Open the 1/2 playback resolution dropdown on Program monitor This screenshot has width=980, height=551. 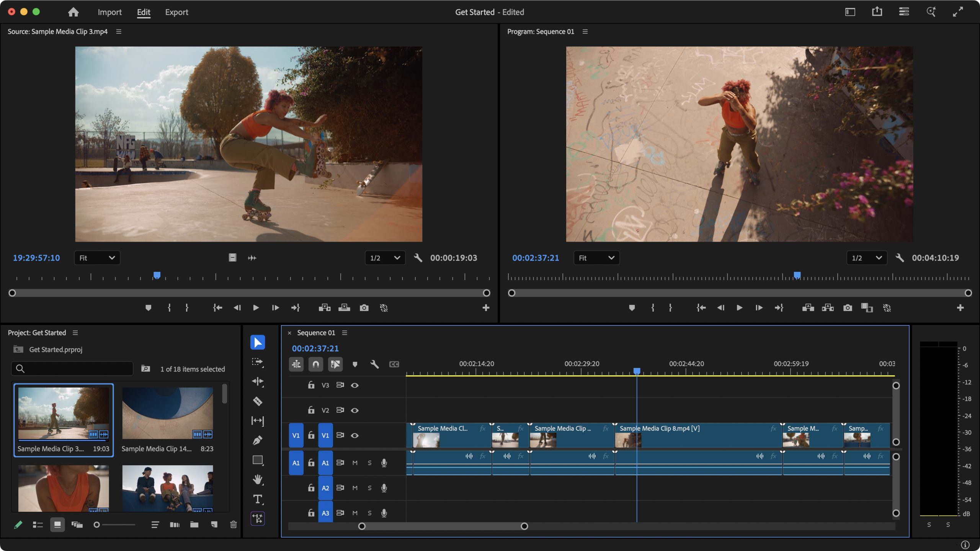coord(867,258)
